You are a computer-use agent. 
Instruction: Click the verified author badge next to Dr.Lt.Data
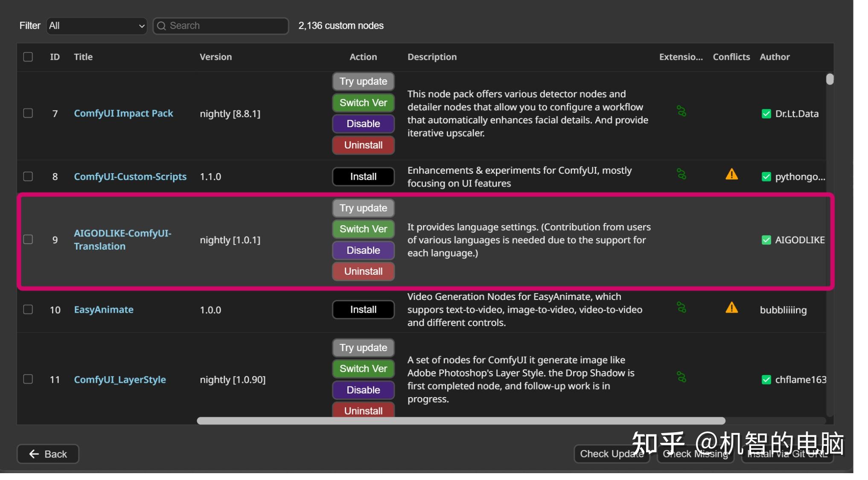pos(766,114)
